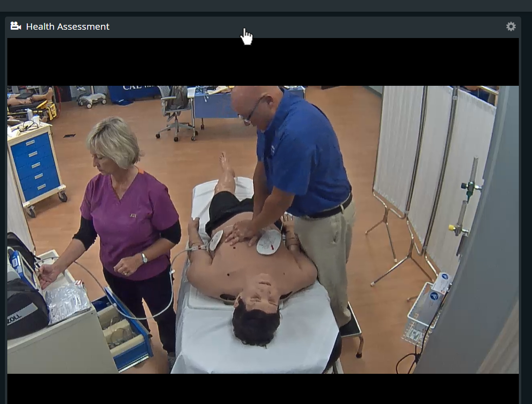
Task: Click the black letterbox area above the video
Action: coord(263,62)
